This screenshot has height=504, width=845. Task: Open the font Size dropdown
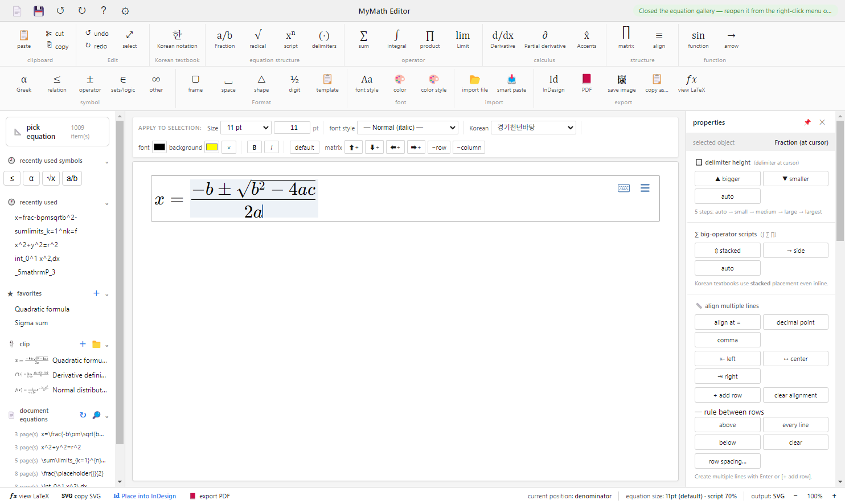tap(246, 128)
